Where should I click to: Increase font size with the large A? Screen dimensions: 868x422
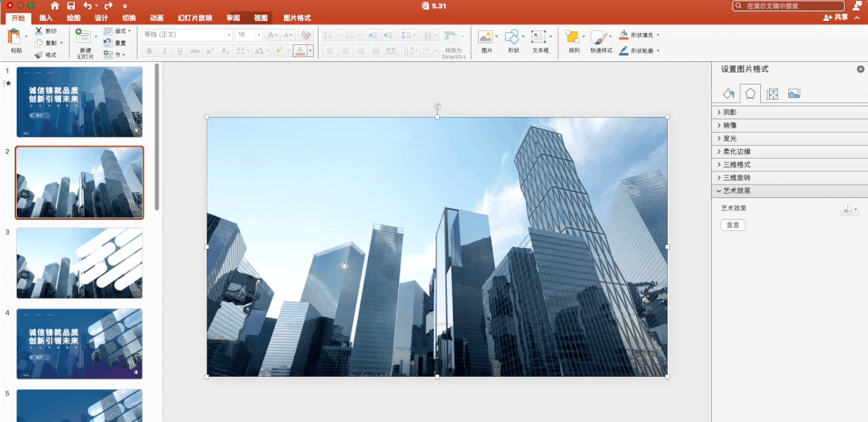point(272,35)
